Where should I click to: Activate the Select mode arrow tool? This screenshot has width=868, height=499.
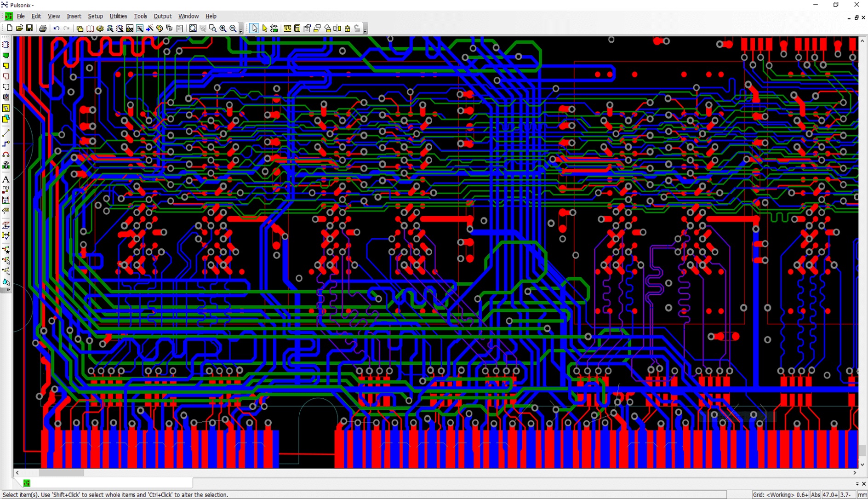coord(255,29)
